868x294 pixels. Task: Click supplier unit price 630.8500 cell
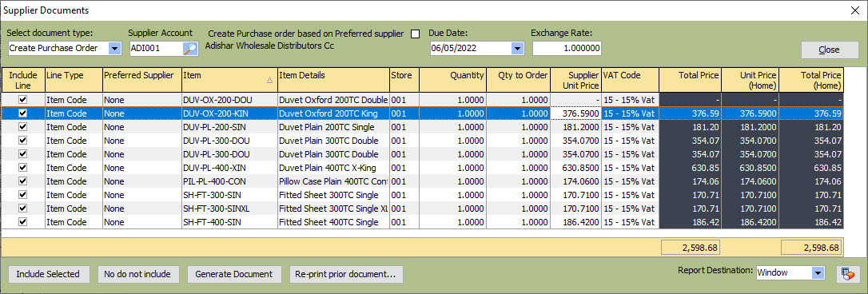[x=576, y=168]
